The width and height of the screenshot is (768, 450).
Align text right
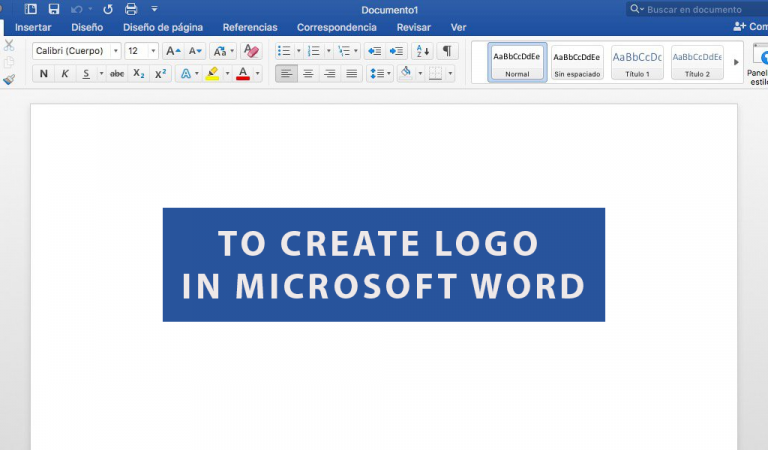click(330, 74)
